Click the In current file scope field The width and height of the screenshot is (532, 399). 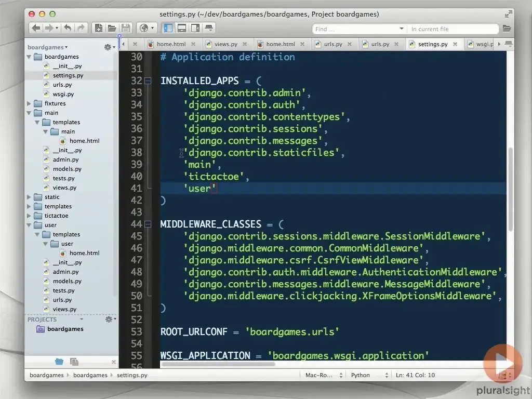tap(453, 29)
